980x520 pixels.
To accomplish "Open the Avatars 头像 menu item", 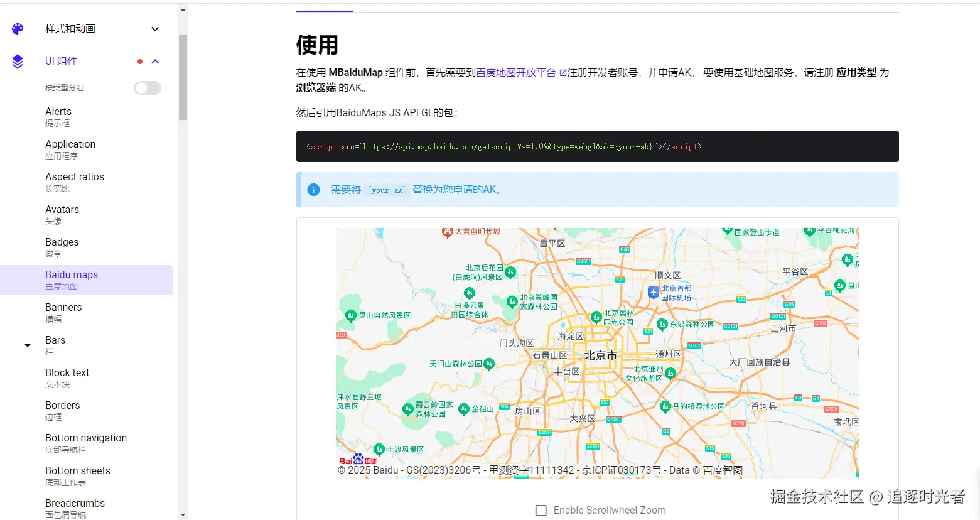I will pos(86,215).
